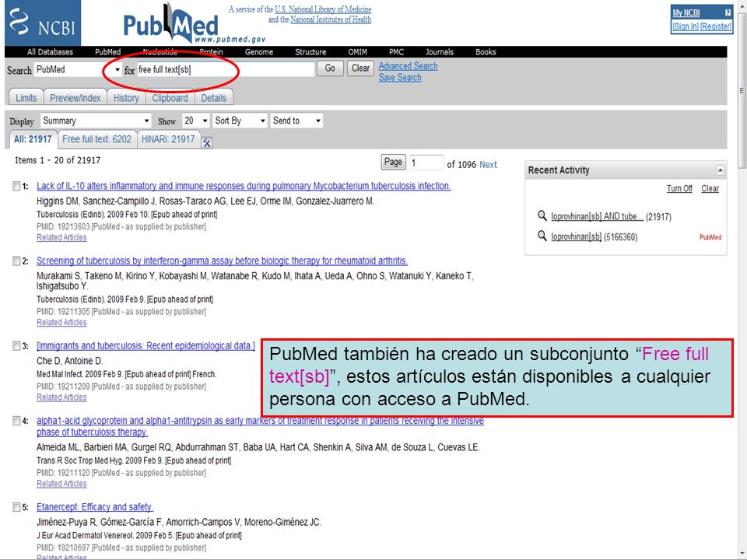This screenshot has width=747, height=560.
Task: Open loprovhinari[sb] recent search link
Action: [x=576, y=236]
